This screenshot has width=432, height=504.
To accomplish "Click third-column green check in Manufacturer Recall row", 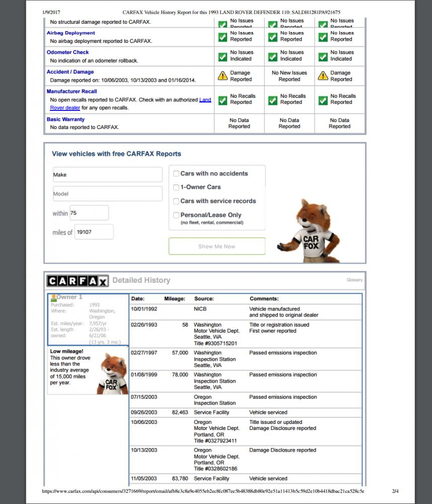I will (323, 101).
